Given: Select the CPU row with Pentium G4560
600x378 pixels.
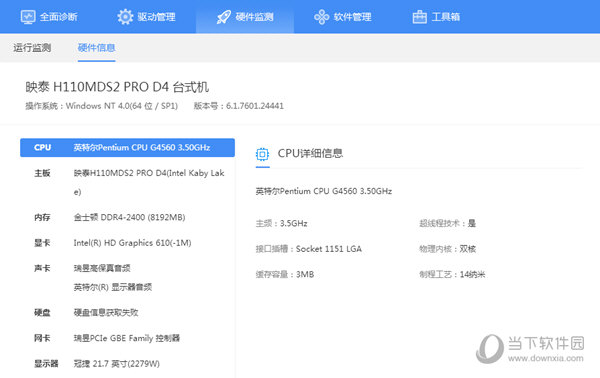Looking at the screenshot, I should pyautogui.click(x=127, y=148).
